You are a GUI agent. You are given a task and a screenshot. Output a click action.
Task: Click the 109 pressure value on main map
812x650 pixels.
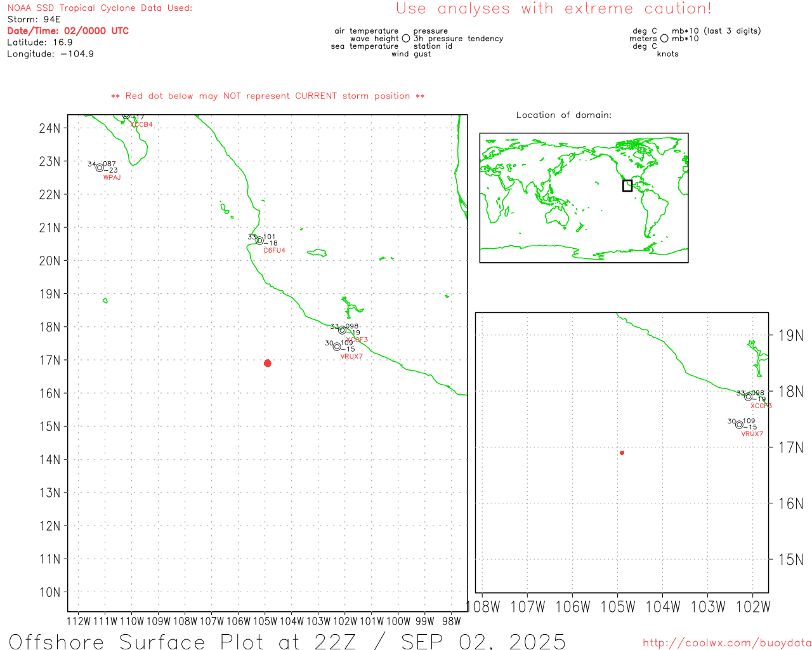pyautogui.click(x=347, y=343)
